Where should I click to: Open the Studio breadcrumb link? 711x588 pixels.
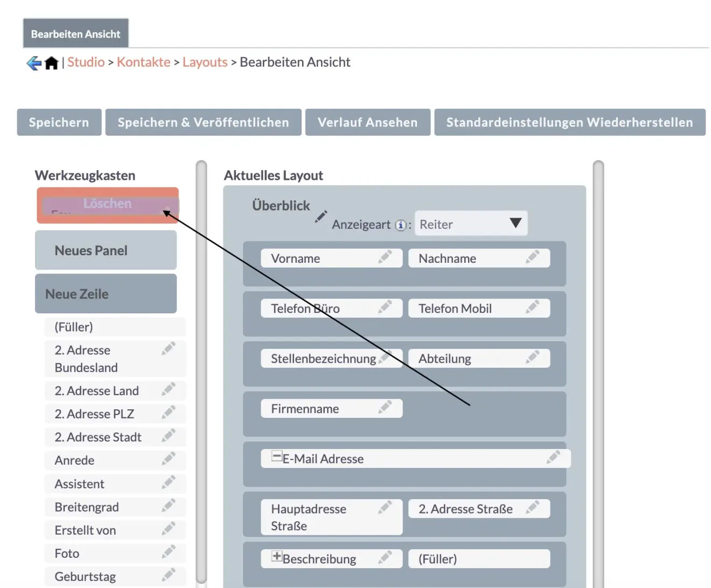pyautogui.click(x=86, y=62)
